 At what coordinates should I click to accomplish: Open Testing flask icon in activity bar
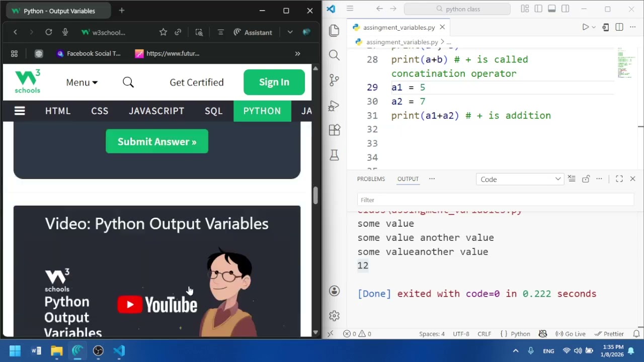[334, 155]
